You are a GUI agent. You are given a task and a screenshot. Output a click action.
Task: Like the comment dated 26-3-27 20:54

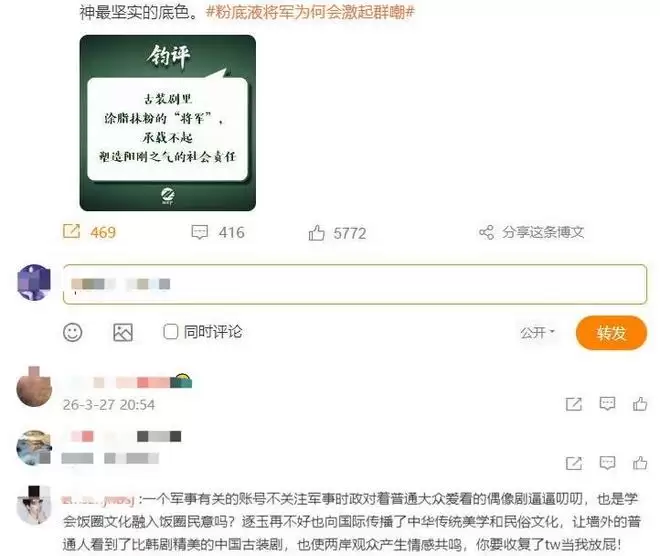coord(640,404)
